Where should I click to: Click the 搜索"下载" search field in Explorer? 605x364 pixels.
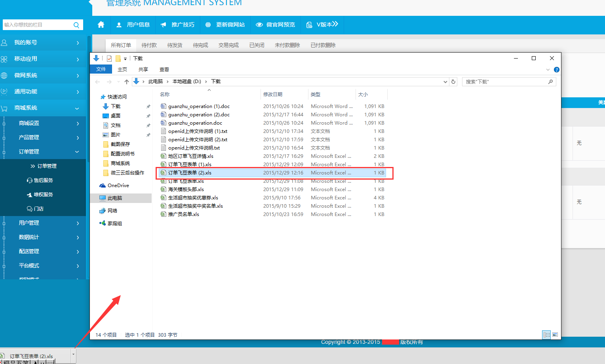pyautogui.click(x=506, y=82)
